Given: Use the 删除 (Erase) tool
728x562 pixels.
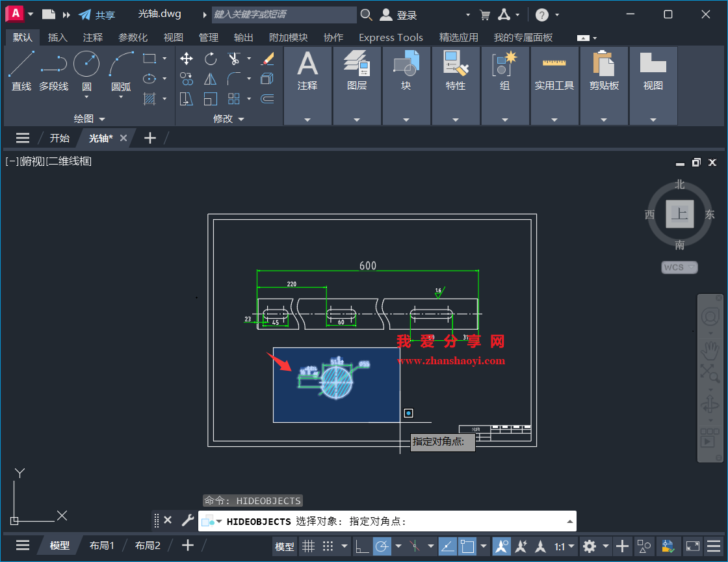Looking at the screenshot, I should tap(267, 59).
